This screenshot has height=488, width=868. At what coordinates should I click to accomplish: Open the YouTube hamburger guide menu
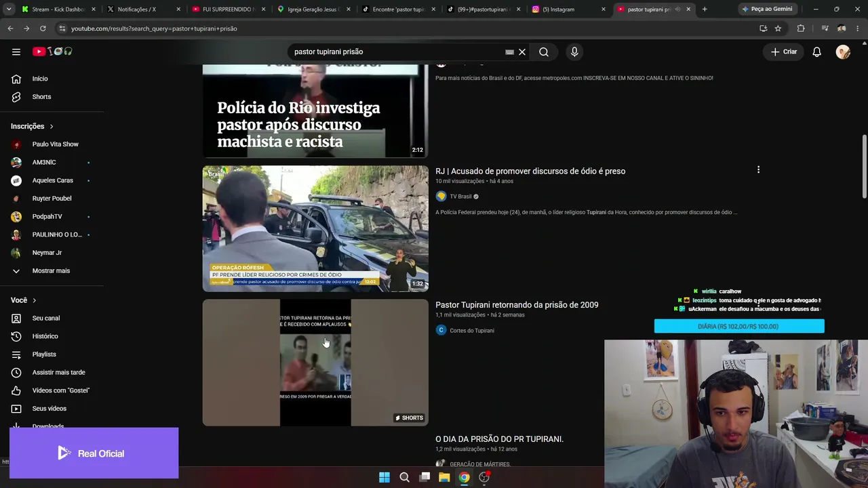16,52
